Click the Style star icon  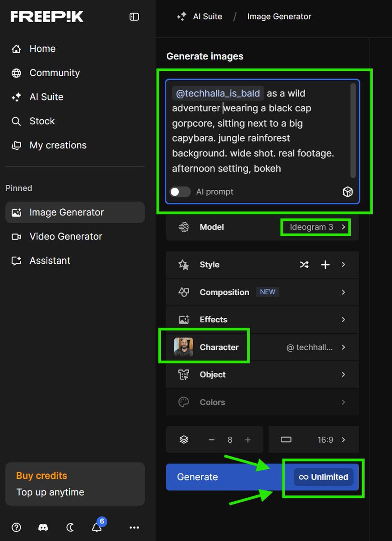tap(183, 265)
